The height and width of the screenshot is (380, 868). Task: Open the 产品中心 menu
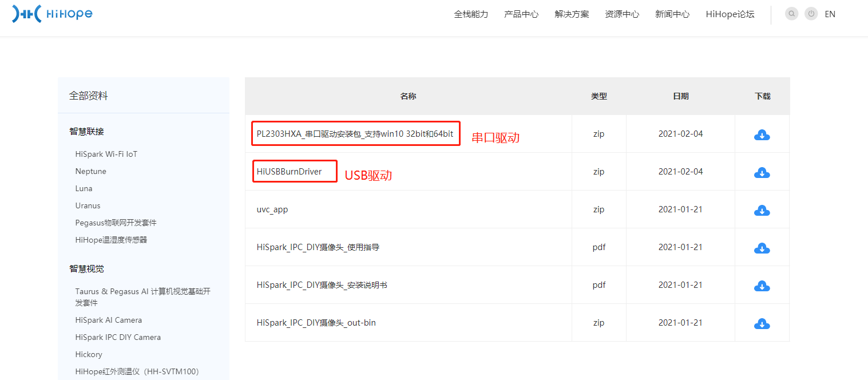click(x=521, y=14)
